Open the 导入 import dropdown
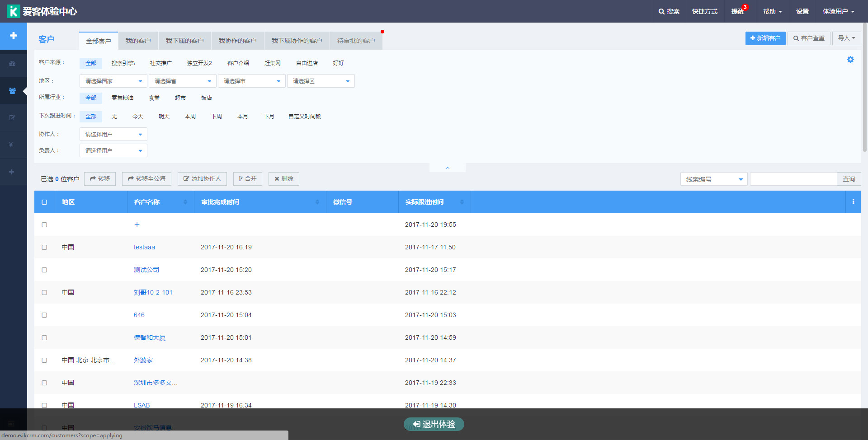Viewport: 868px width, 440px height. 847,38
